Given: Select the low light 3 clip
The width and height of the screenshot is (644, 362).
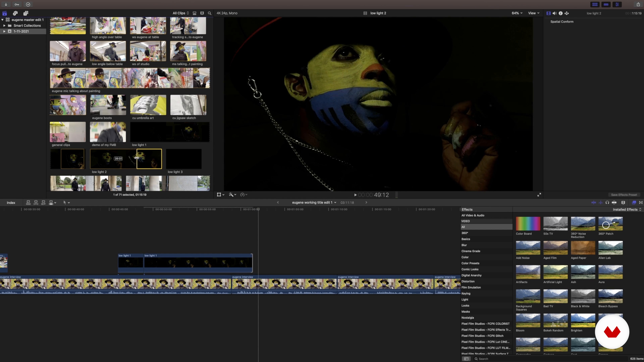Looking at the screenshot, I should pos(184,159).
